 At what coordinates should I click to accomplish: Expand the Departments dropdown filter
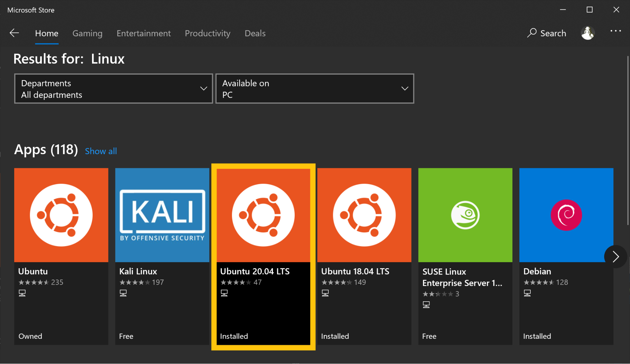tap(113, 88)
